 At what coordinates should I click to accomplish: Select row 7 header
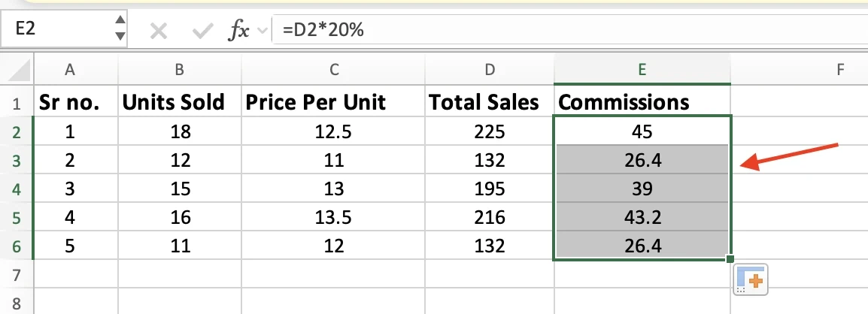pos(17,274)
